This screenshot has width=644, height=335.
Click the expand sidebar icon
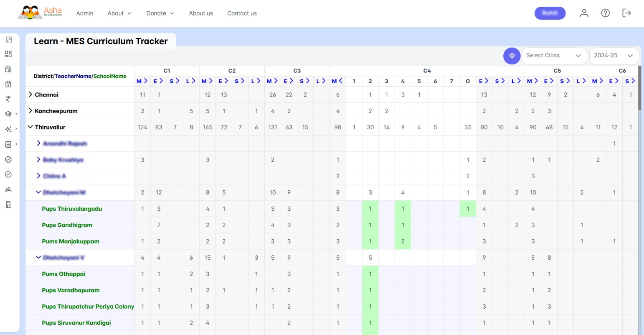(8, 40)
